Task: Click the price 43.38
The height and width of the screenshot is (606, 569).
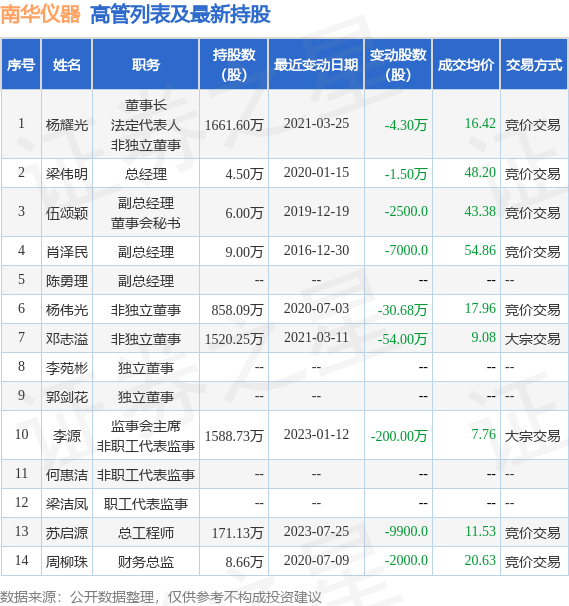Action: (x=480, y=211)
